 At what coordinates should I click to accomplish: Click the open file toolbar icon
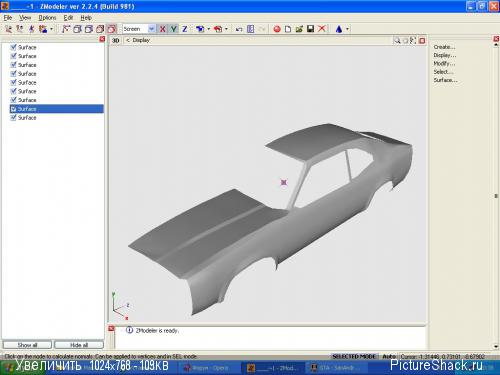(299, 29)
